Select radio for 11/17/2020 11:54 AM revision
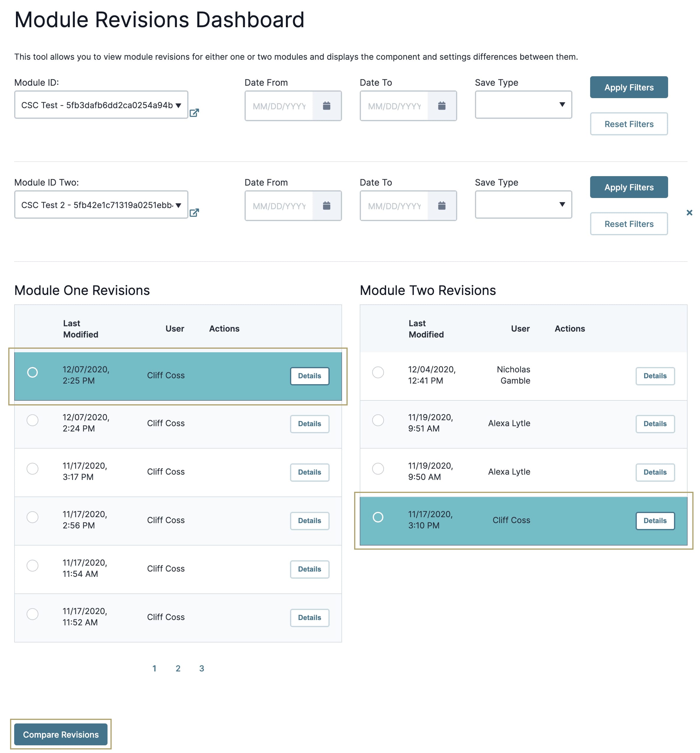700x753 pixels. pyautogui.click(x=32, y=566)
